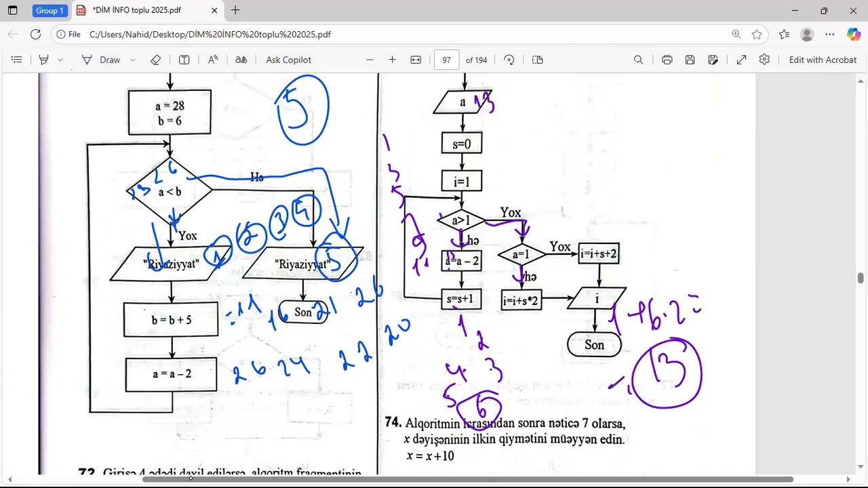This screenshot has height=488, width=868.
Task: Open the PDF table of contents
Action: tap(17, 60)
